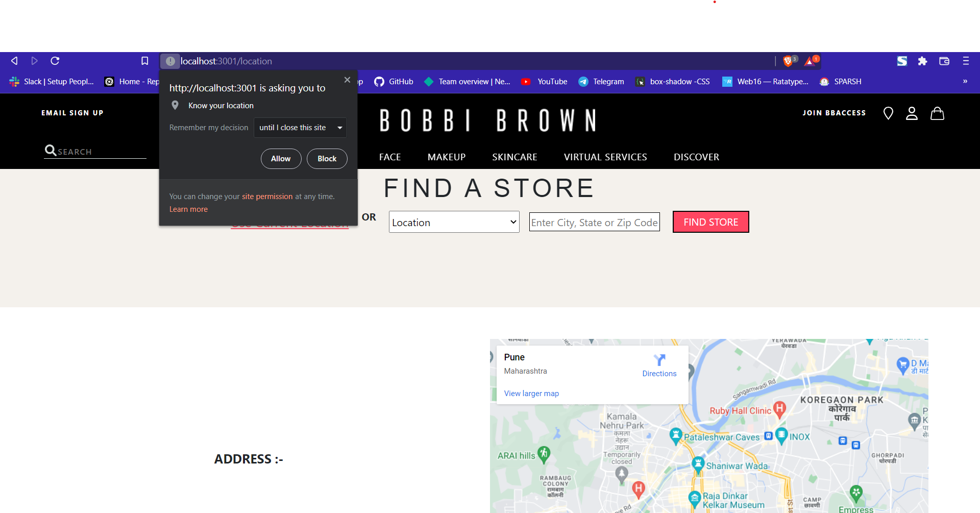Image resolution: width=980 pixels, height=513 pixels.
Task: Open the browser hamburger menu
Action: (966, 61)
